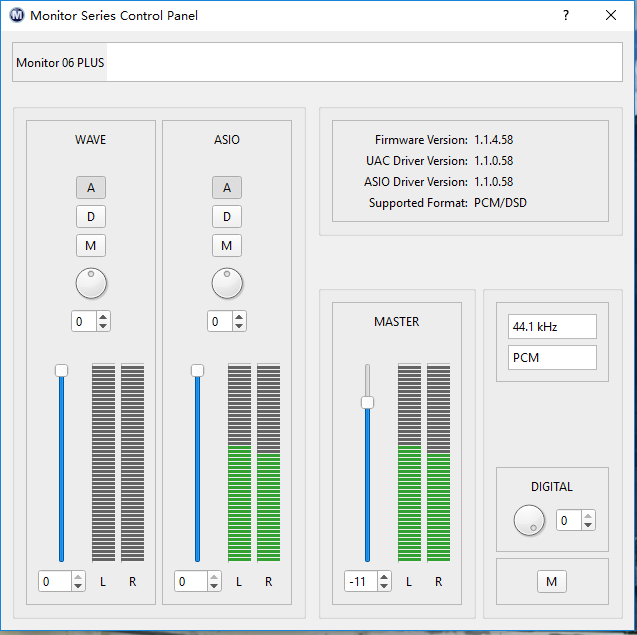Viewport: 637px width, 635px height.
Task: Click the DIGITAL knob dial
Action: [x=528, y=520]
